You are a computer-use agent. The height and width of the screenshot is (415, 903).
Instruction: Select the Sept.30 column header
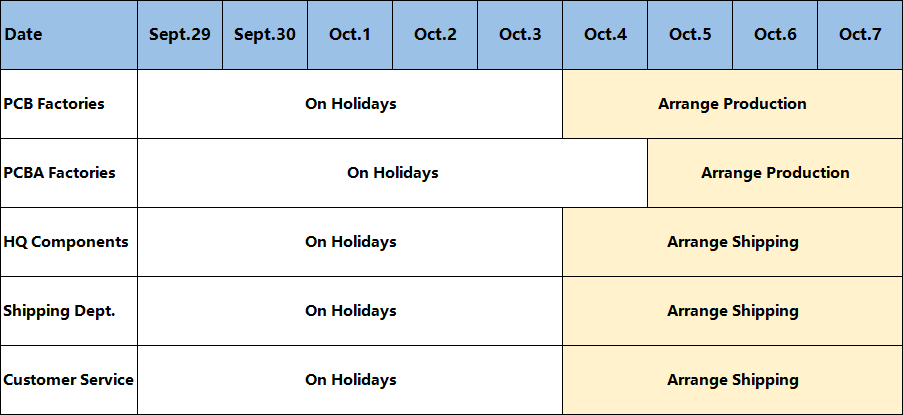click(265, 35)
